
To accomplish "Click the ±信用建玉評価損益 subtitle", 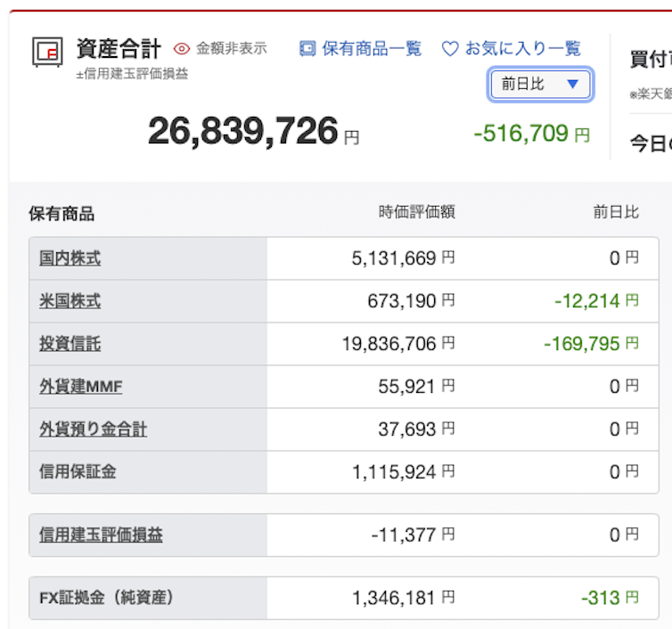I will 132,74.
